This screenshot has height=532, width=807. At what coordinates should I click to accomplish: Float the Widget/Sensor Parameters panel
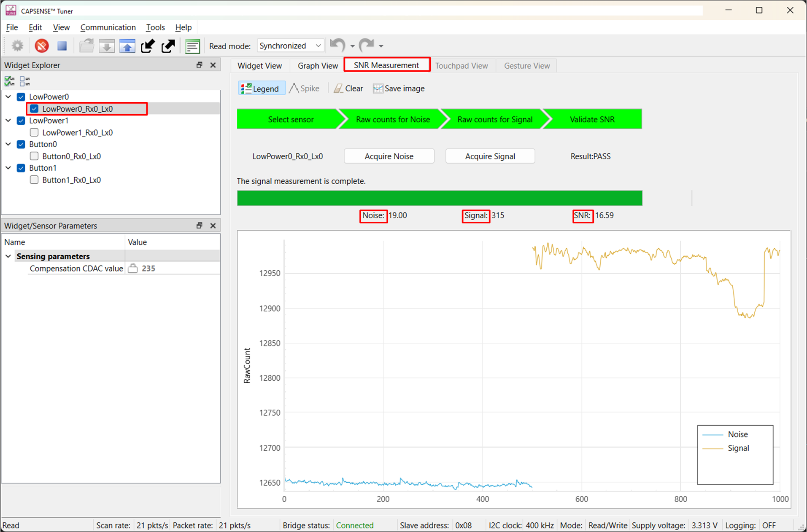pos(200,226)
